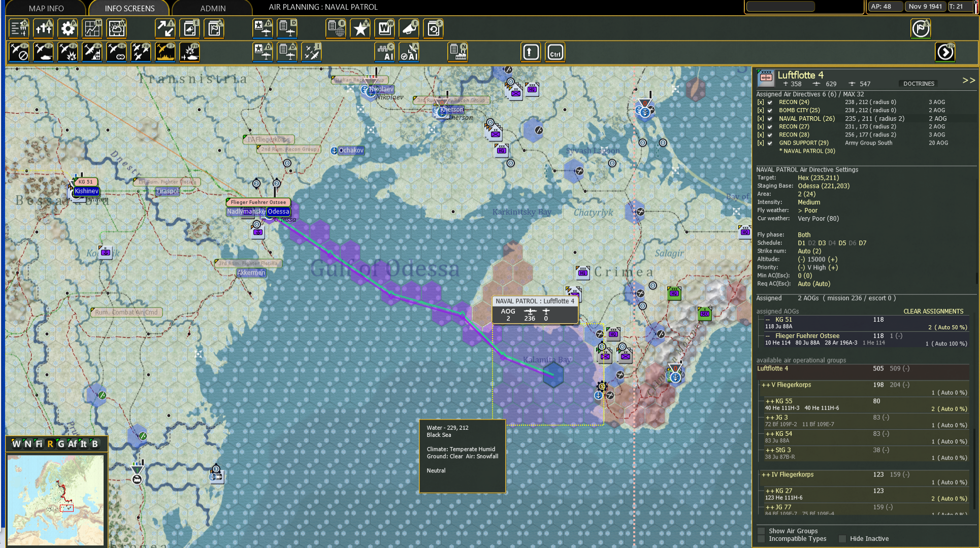Click CLEAR ASSIGNMENTS link
Image resolution: width=980 pixels, height=548 pixels.
coord(933,312)
